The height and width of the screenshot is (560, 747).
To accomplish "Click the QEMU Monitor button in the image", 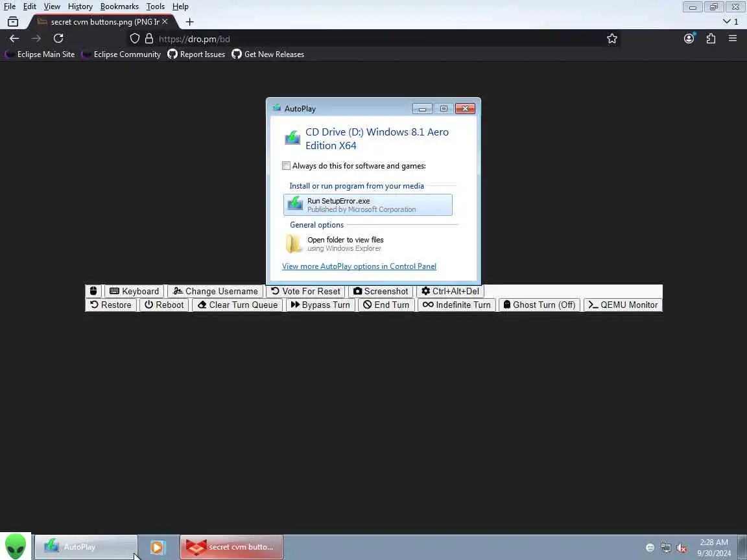I will 622,305.
